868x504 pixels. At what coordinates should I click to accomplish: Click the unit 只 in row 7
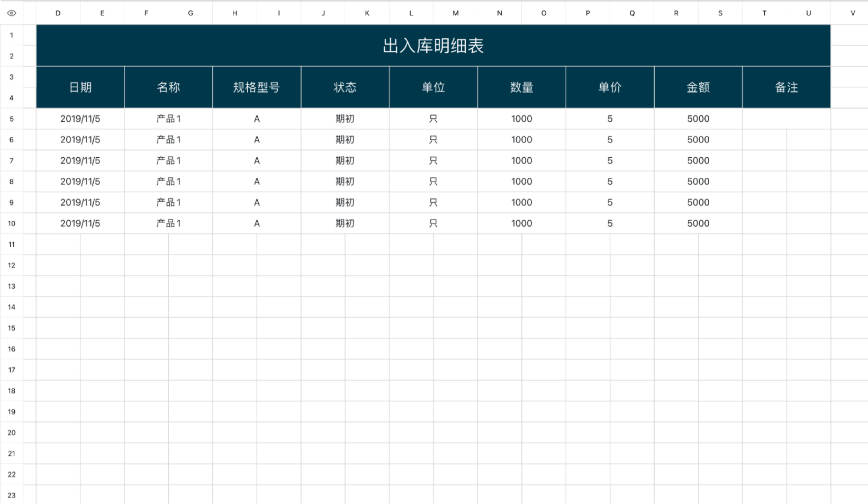[x=433, y=160]
